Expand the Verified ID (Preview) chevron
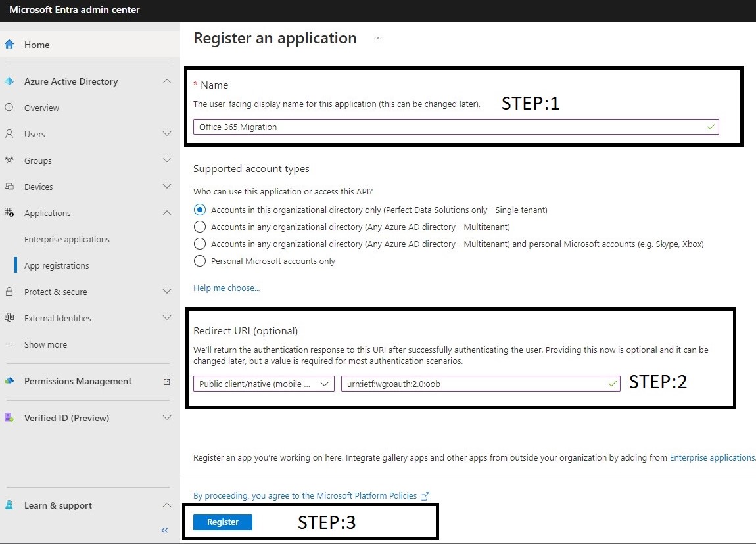This screenshot has height=544, width=756. pos(167,417)
